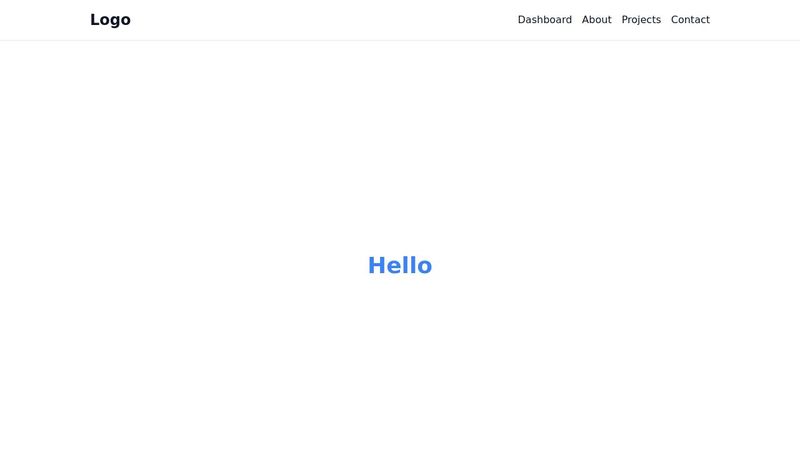Select the centered Hello text
800x450 pixels.
(400, 266)
